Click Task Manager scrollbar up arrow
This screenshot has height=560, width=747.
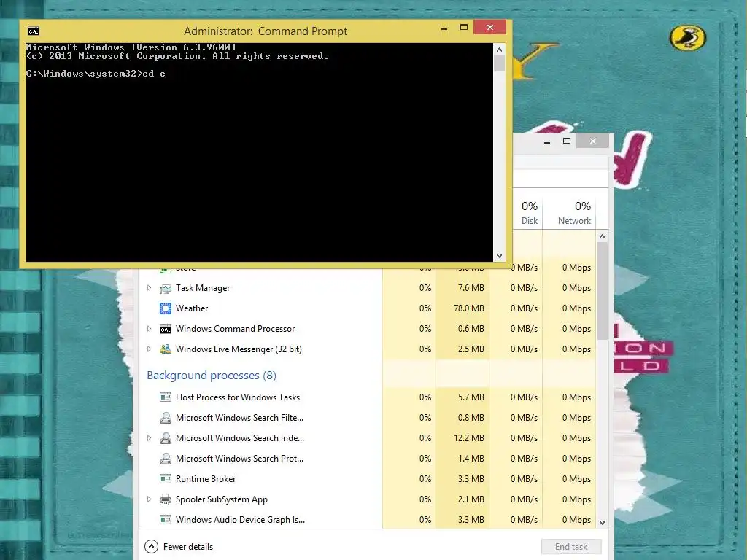pyautogui.click(x=602, y=237)
